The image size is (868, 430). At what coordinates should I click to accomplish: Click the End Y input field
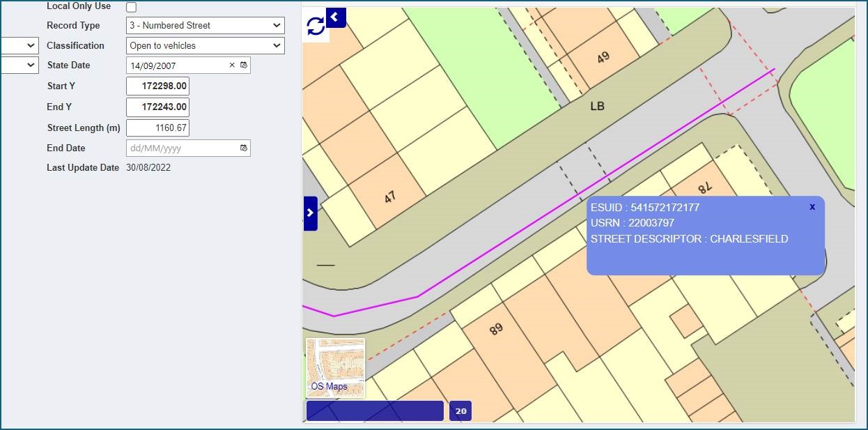[x=157, y=107]
